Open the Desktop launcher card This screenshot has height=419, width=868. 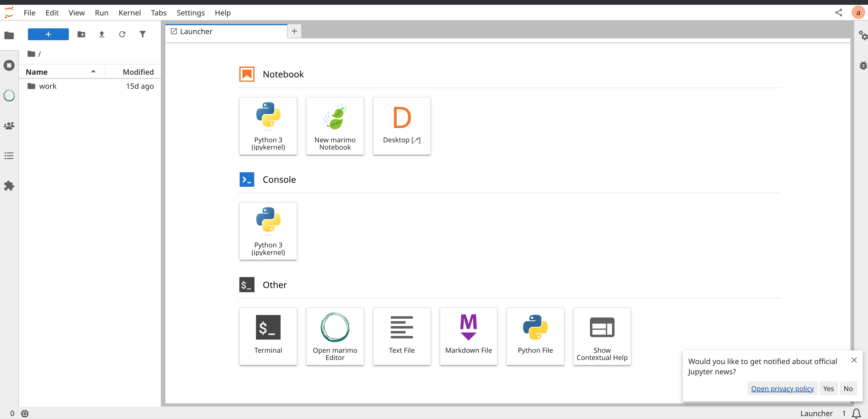point(402,126)
